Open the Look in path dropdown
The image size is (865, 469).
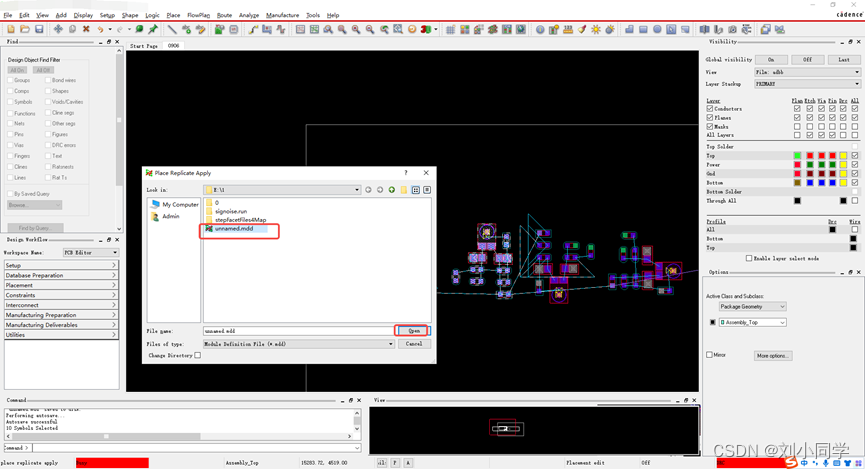pyautogui.click(x=356, y=190)
